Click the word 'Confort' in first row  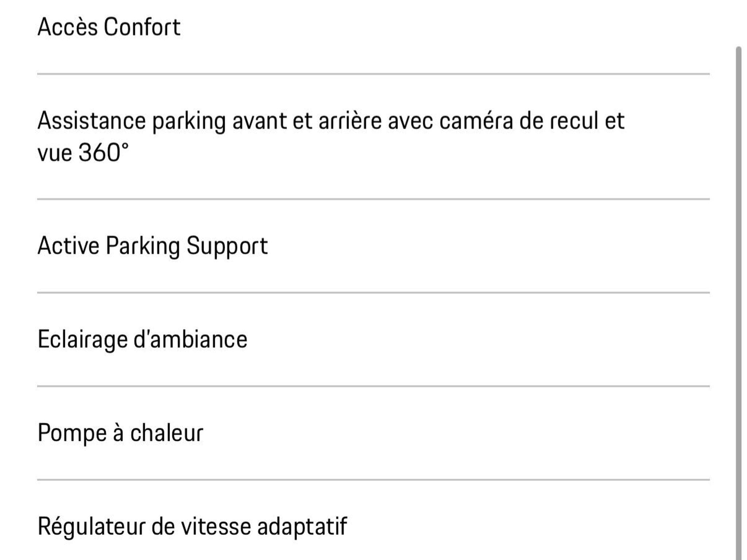point(142,27)
